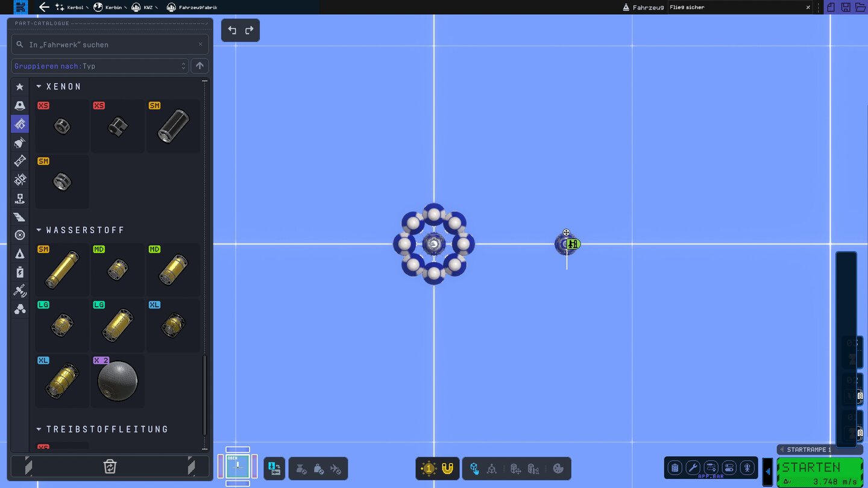Screen dimensions: 868x488
Task: Open the wrench engineering tool app
Action: [x=693, y=468]
